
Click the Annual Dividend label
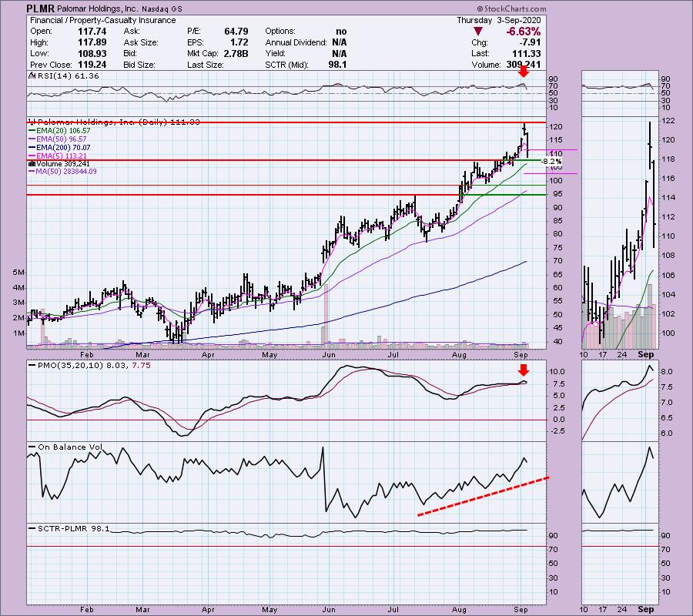coord(296,42)
